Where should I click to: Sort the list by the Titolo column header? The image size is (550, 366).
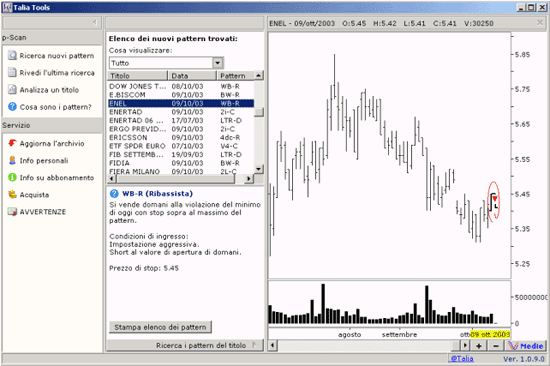(x=138, y=75)
